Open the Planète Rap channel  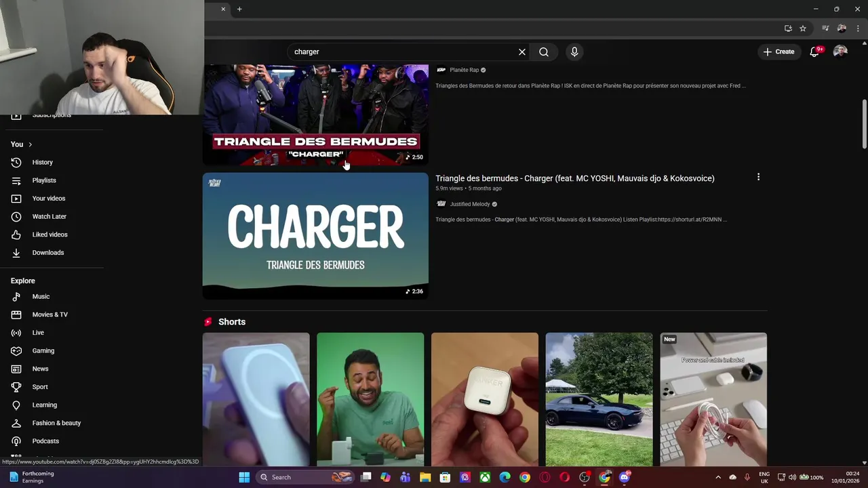[x=465, y=70]
